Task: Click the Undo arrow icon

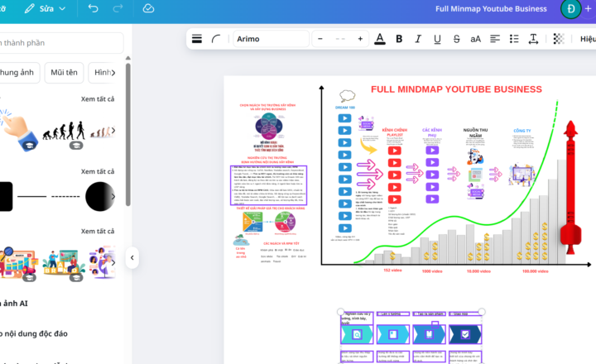Action: tap(93, 8)
